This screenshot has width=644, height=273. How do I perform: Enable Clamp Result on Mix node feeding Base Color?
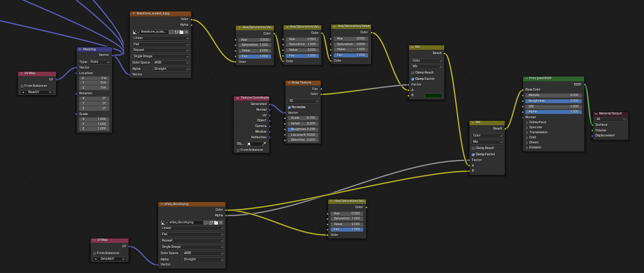click(x=473, y=148)
